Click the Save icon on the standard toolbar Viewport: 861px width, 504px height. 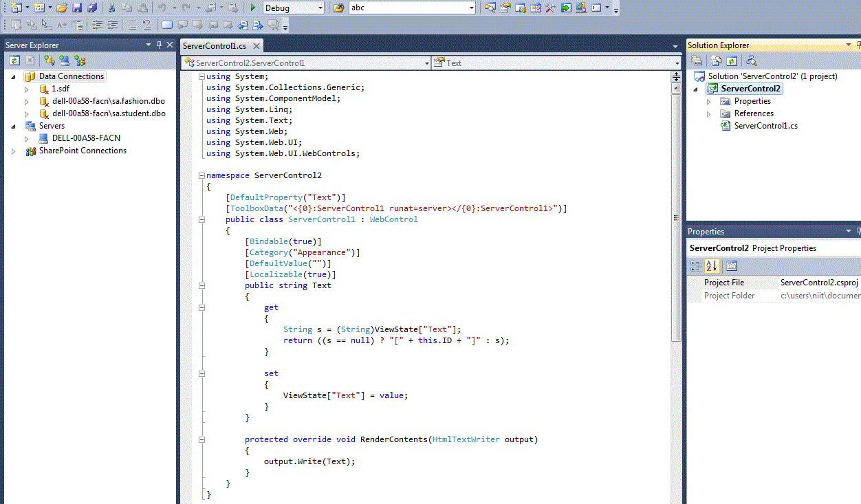point(77,8)
